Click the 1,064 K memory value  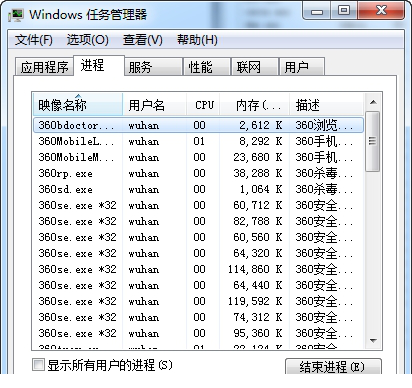click(261, 189)
